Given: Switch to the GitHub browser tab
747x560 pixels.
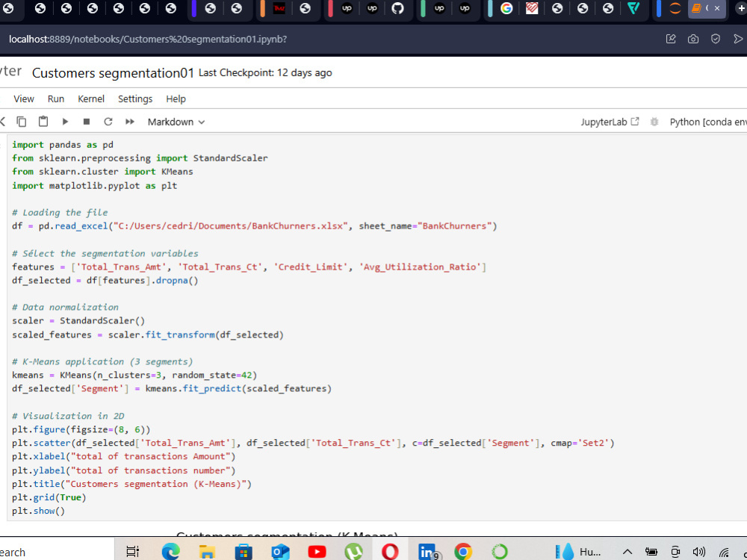Looking at the screenshot, I should point(398,8).
